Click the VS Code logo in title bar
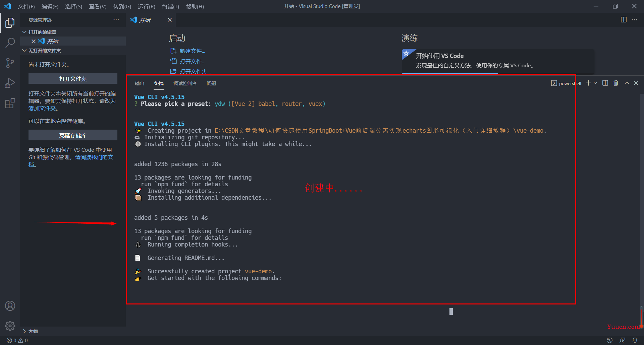Image resolution: width=644 pixels, height=345 pixels. [x=7, y=6]
